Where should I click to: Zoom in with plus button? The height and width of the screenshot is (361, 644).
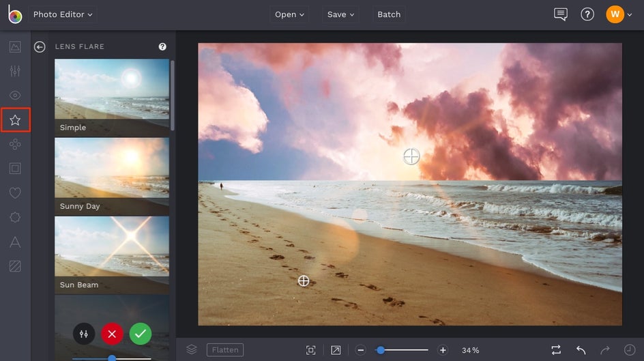click(x=443, y=350)
